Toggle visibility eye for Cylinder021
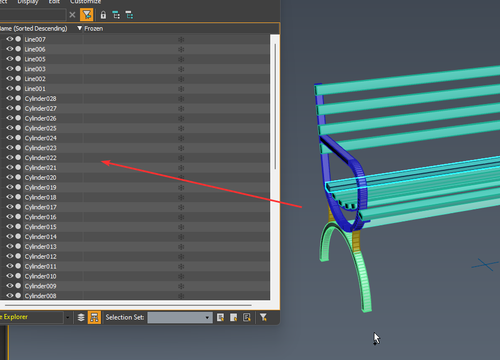This screenshot has height=360, width=500. tap(10, 167)
